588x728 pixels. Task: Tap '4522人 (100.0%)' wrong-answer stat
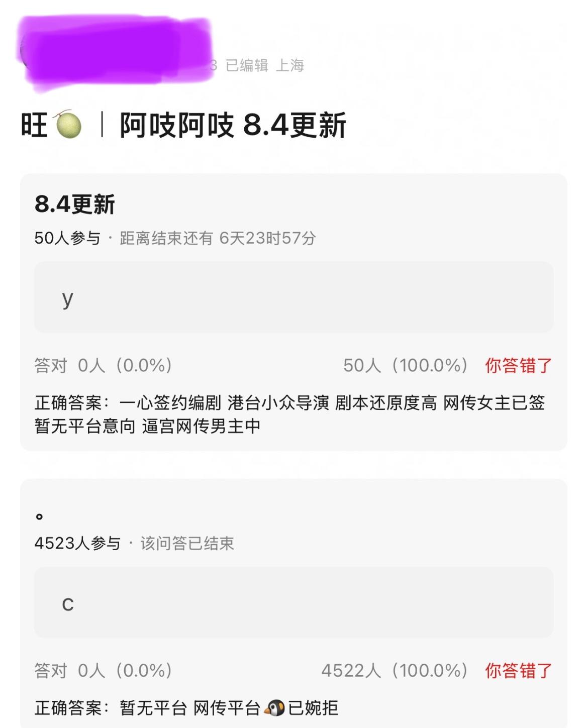click(x=395, y=671)
